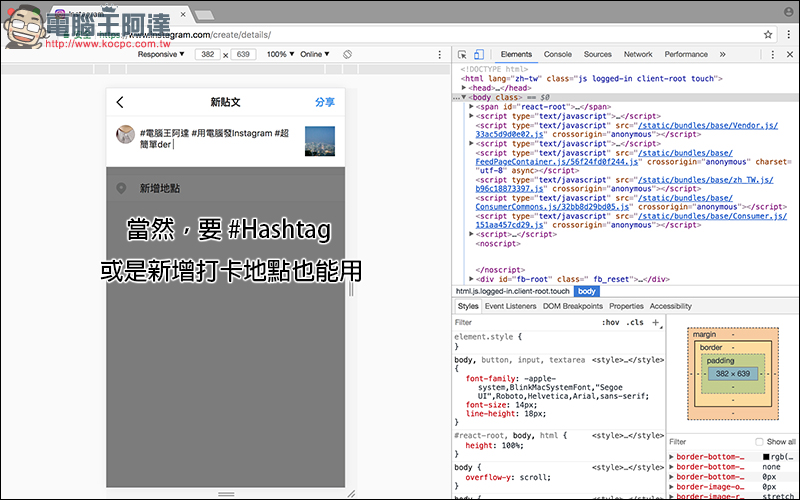This screenshot has width=800, height=500.
Task: Close the Instagram browser tab
Action: point(183,14)
